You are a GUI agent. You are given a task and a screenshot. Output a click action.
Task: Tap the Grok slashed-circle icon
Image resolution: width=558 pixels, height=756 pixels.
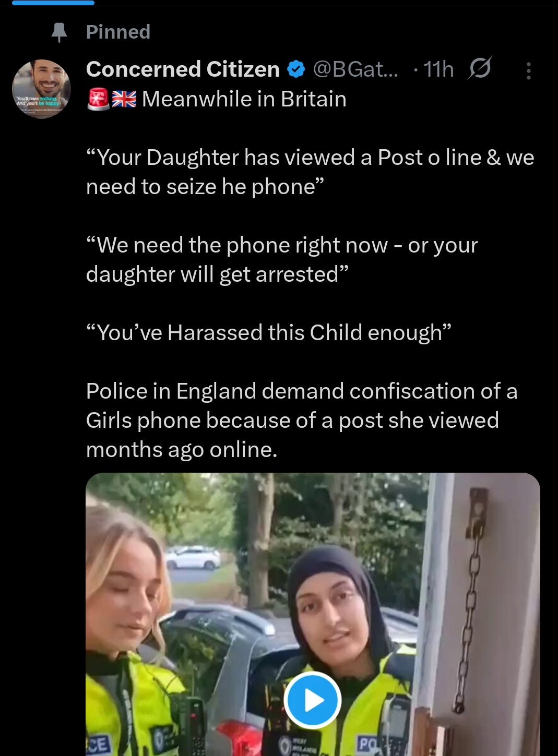[x=480, y=68]
